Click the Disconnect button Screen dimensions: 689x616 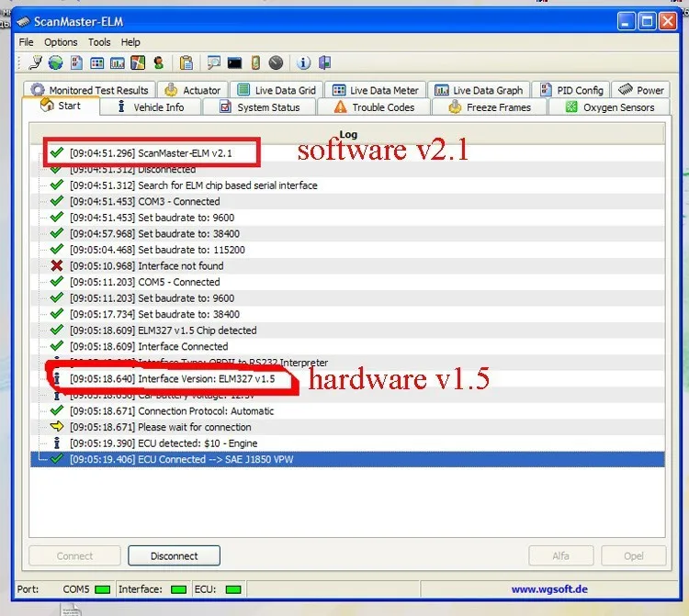click(174, 555)
